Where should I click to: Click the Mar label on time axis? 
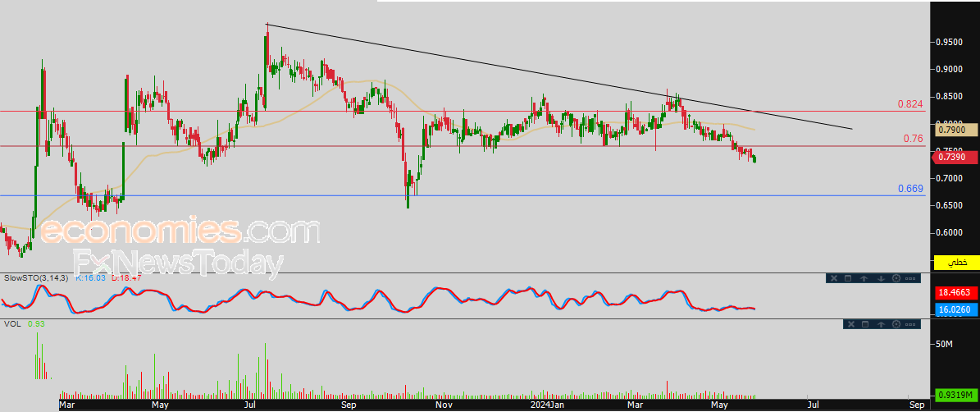pos(67,405)
